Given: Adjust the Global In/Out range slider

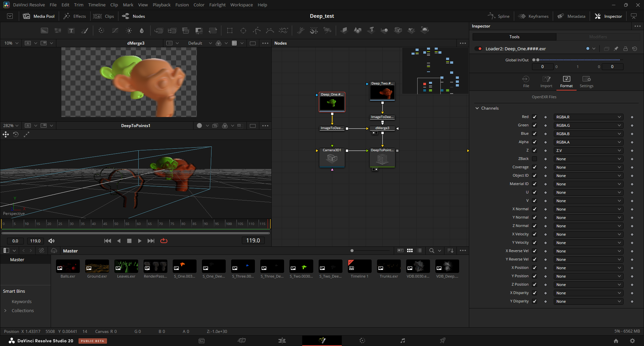Looking at the screenshot, I should [x=578, y=60].
